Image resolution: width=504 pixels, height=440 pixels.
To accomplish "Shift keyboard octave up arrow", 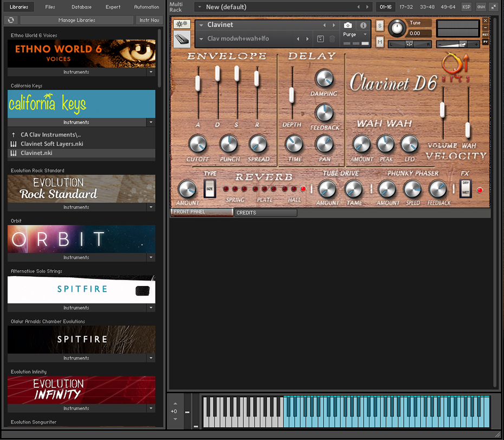I will coord(175,403).
